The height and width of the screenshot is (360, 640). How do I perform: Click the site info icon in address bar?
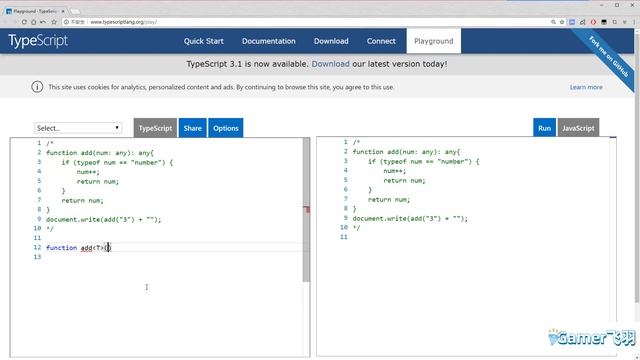[x=66, y=22]
